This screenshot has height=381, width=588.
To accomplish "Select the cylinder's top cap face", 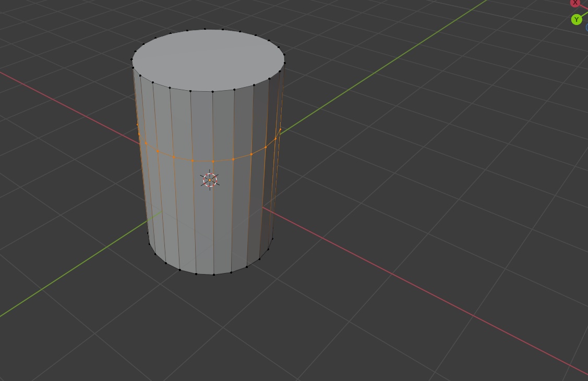I will click(208, 60).
